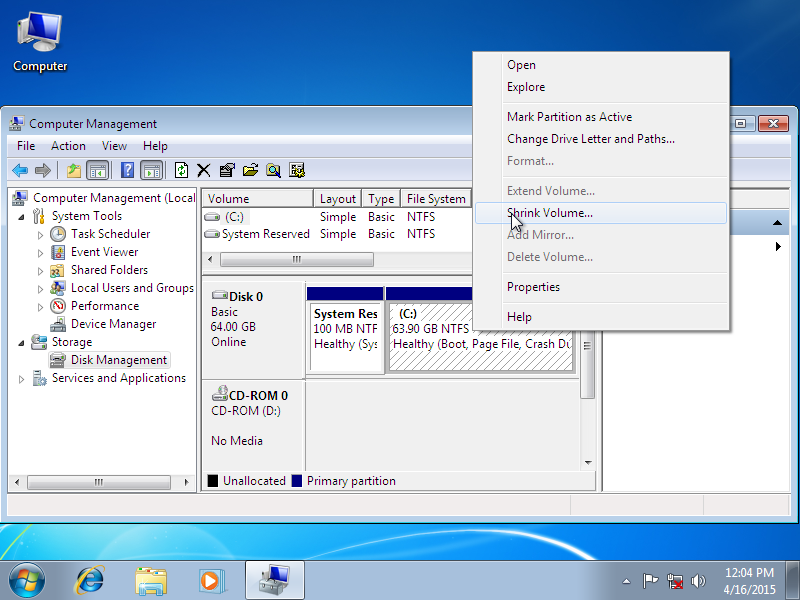
Task: Expand the Performance node
Action: [x=40, y=307]
